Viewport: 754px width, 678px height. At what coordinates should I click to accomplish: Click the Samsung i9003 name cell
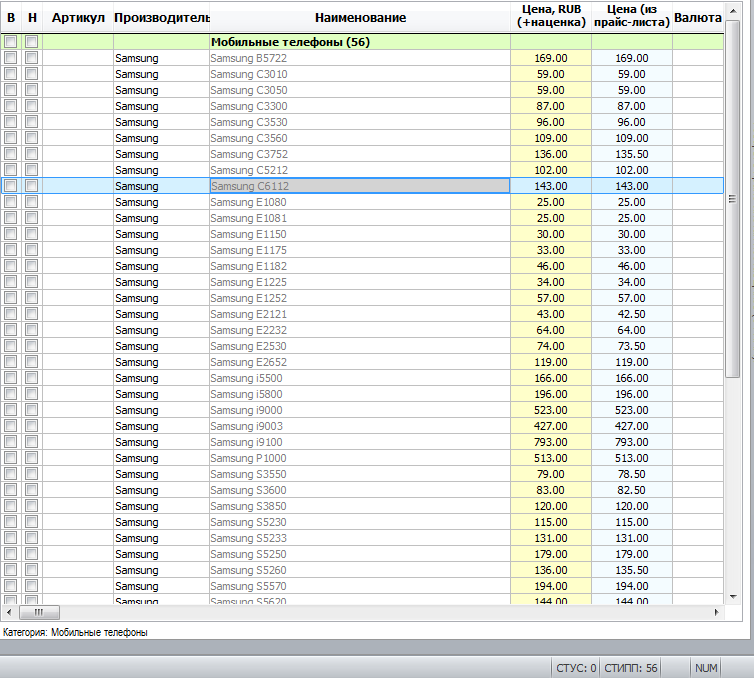coord(360,426)
